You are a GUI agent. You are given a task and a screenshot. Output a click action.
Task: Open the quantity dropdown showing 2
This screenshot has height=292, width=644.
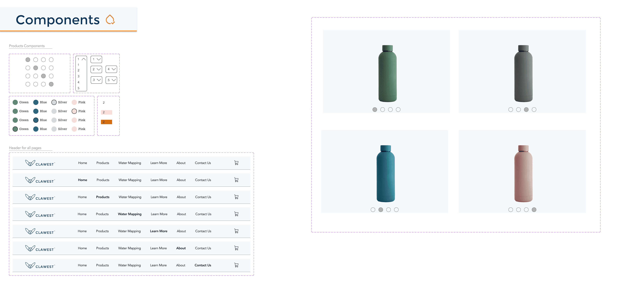[96, 69]
